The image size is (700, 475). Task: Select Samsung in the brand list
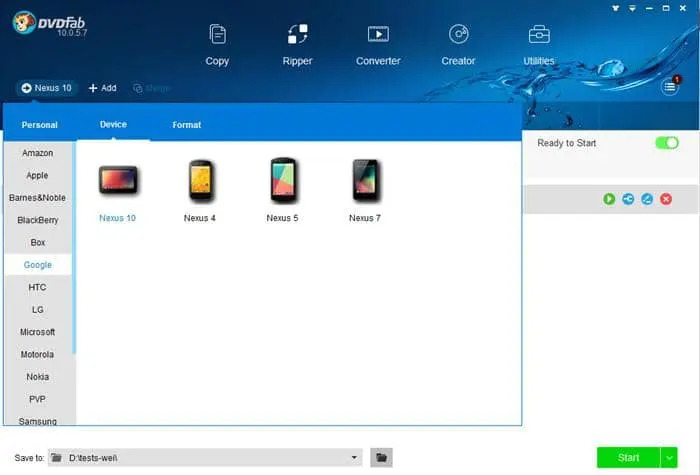pos(38,420)
